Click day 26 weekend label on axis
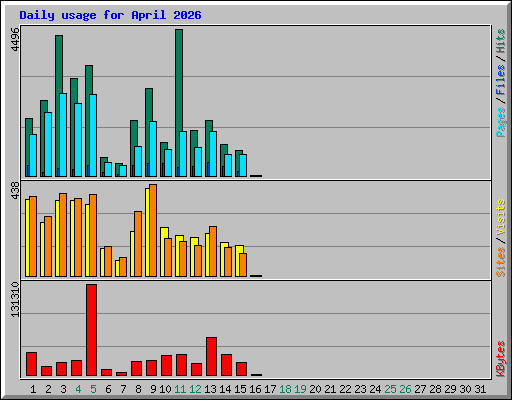 405,389
